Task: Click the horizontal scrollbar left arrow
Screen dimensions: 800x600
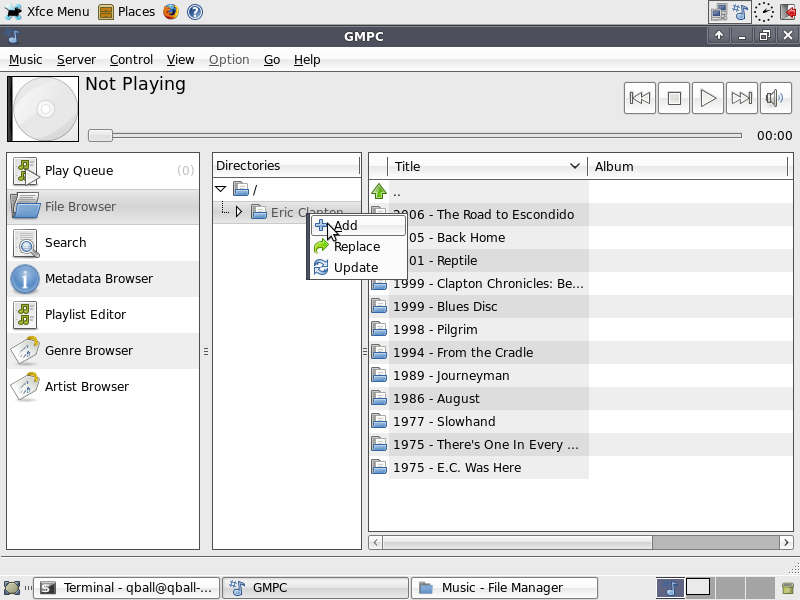Action: [376, 542]
